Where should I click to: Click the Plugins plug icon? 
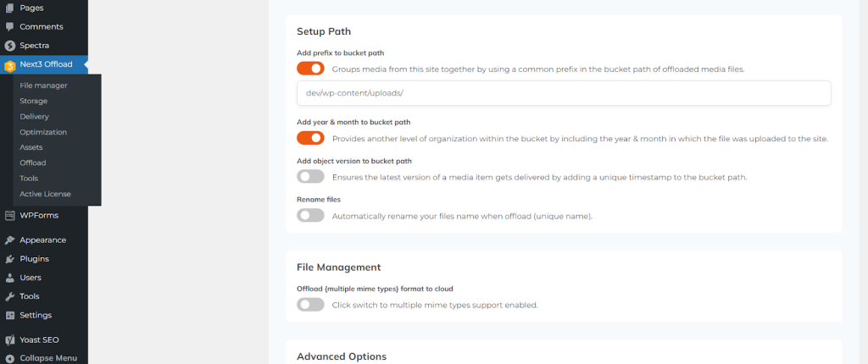click(x=9, y=259)
